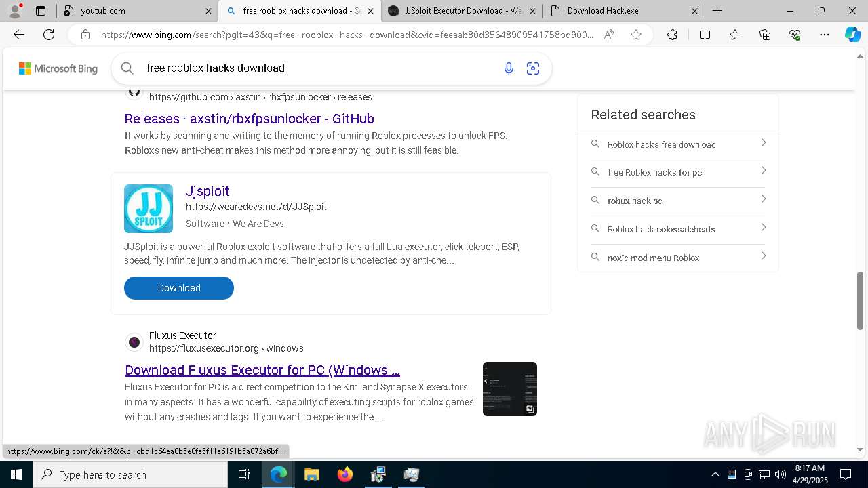Open the notification center icon
The height and width of the screenshot is (488, 868).
click(x=846, y=474)
